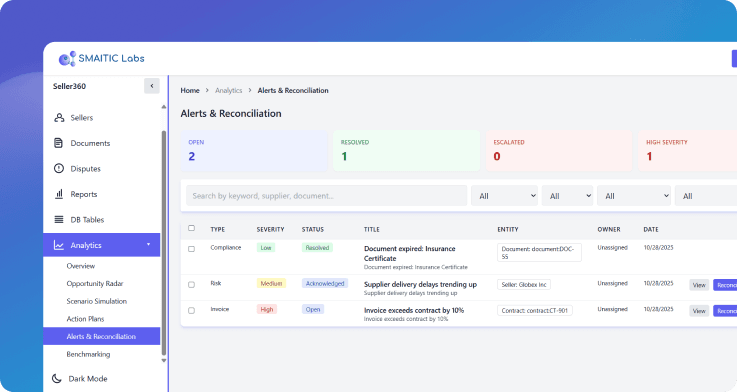
Task: Click the SMAITIC Labs logo icon
Action: coord(67,58)
